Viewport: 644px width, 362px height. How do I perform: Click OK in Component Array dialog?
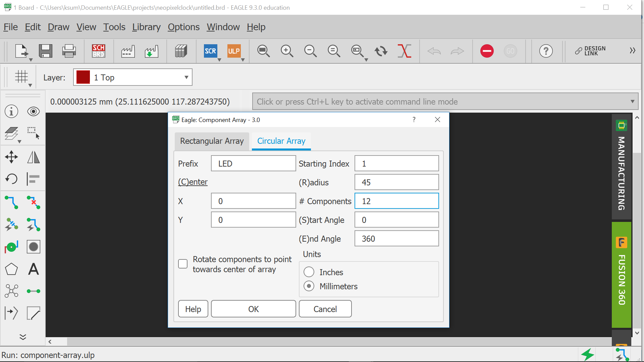point(253,309)
